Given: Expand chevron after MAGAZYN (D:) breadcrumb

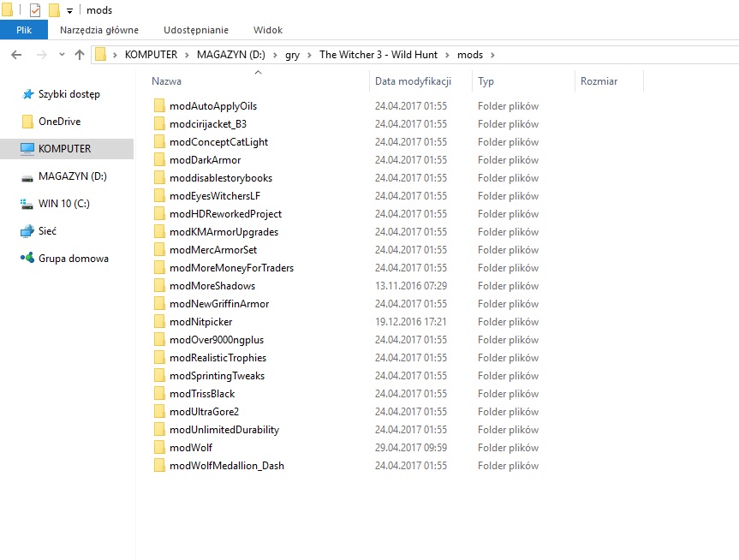Looking at the screenshot, I should click(275, 55).
